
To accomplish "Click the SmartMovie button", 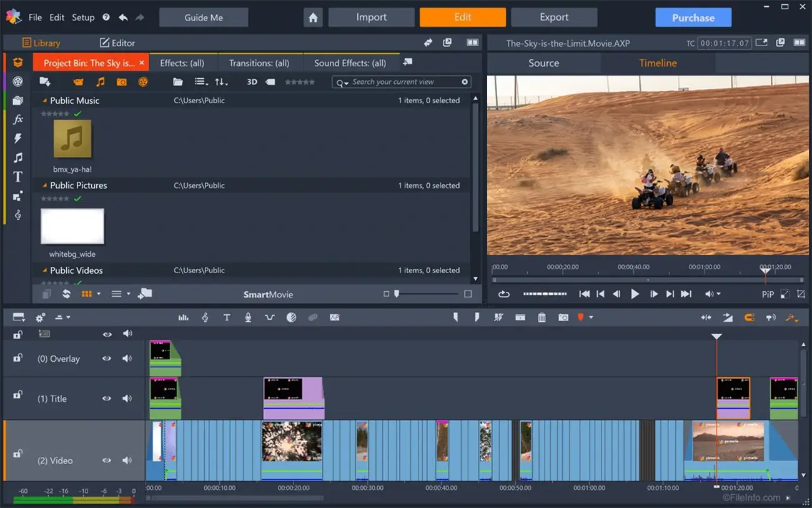I will pyautogui.click(x=268, y=294).
